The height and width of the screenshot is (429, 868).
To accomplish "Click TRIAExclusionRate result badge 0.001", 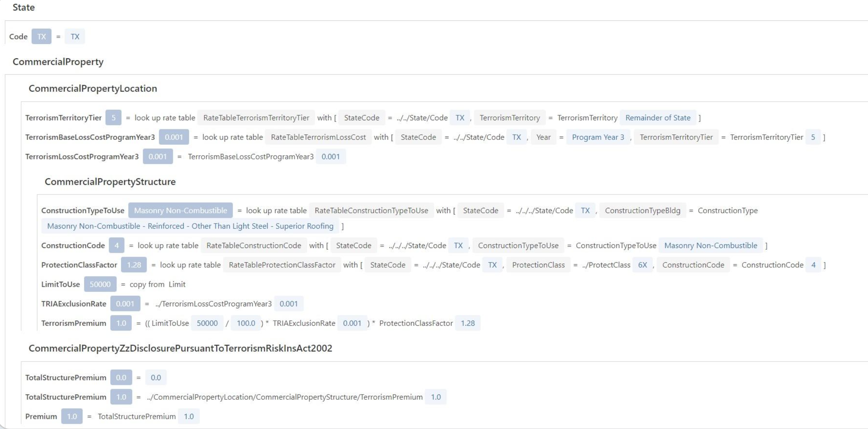I will (x=125, y=304).
